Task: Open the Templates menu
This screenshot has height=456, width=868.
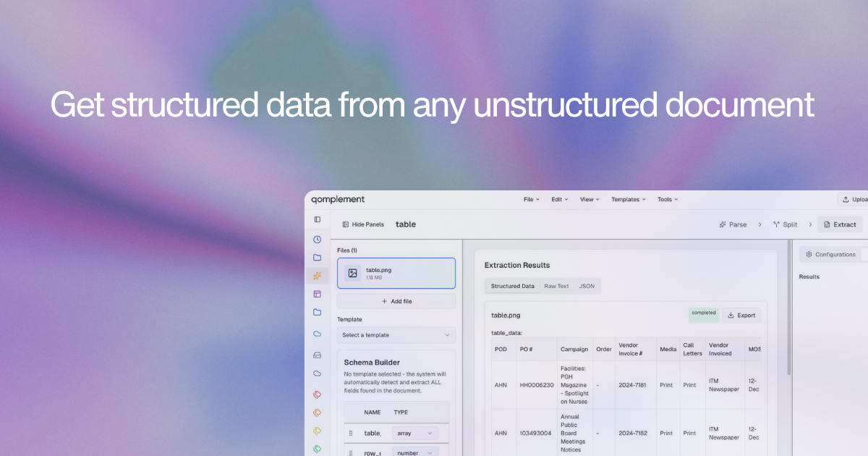Action: coord(629,199)
